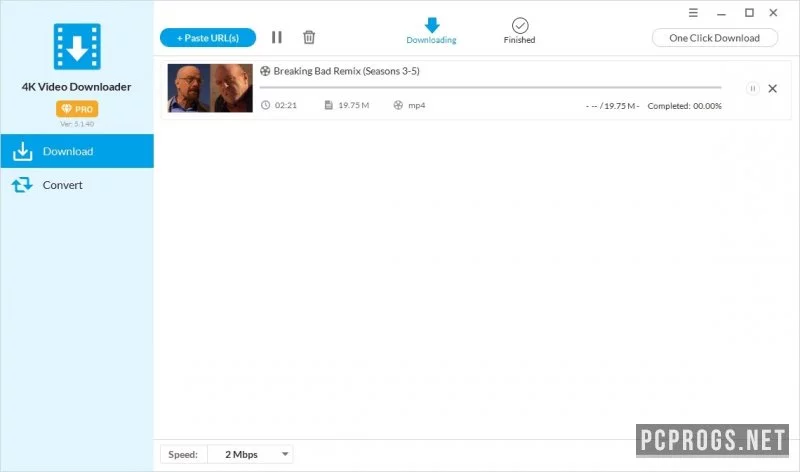Click the film reel icon beside mp4
The image size is (800, 472).
click(398, 105)
